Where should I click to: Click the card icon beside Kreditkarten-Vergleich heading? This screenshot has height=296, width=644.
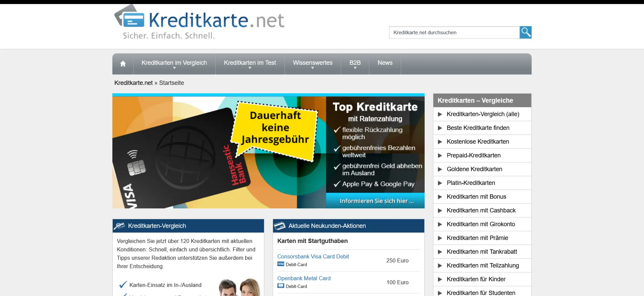pyautogui.click(x=119, y=226)
